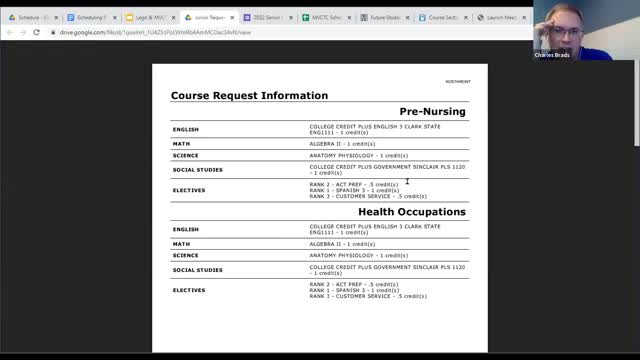Click the Pre-Nursing heading in the document
Viewport: 640px width, 360px height.
[x=432, y=111]
